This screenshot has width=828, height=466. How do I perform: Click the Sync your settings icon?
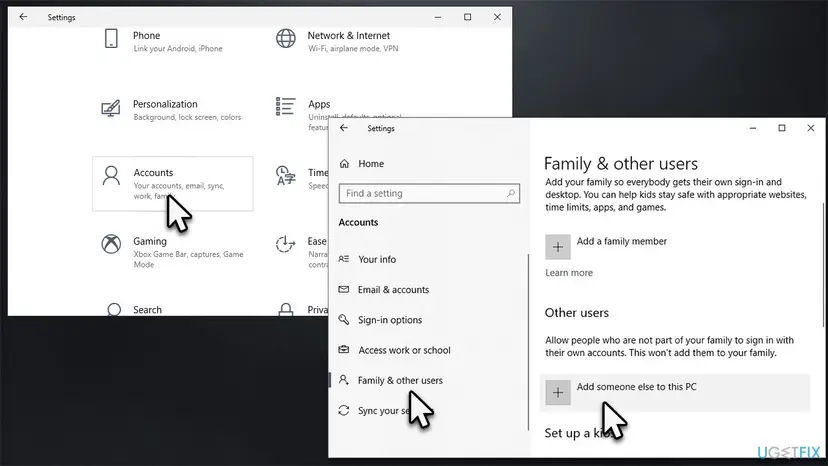coord(344,411)
